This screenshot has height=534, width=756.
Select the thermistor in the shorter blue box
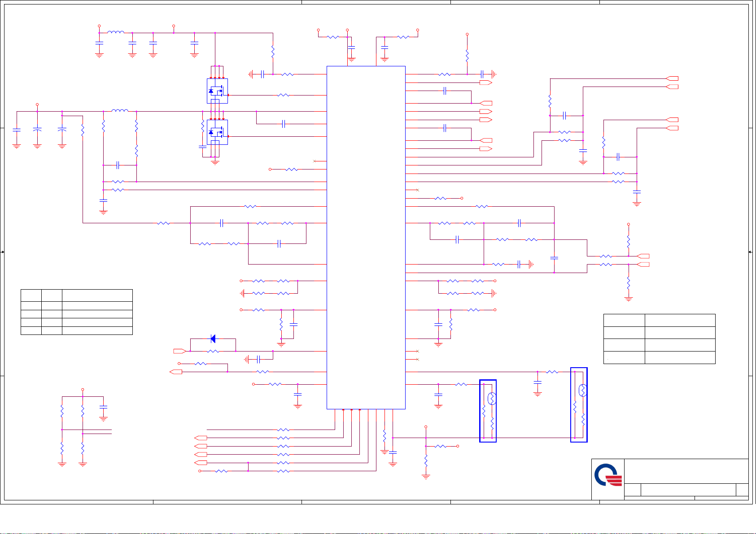coord(492,398)
